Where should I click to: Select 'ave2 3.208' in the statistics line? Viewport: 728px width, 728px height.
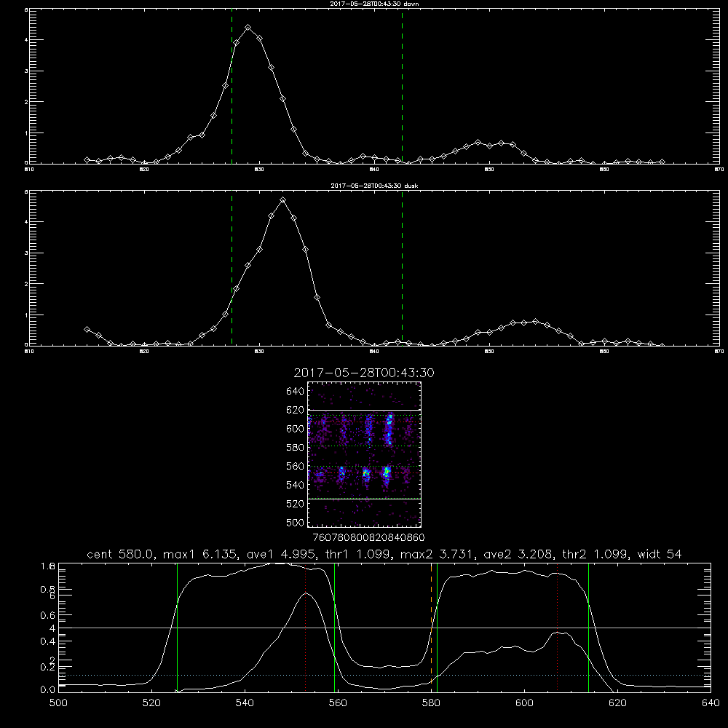point(519,554)
